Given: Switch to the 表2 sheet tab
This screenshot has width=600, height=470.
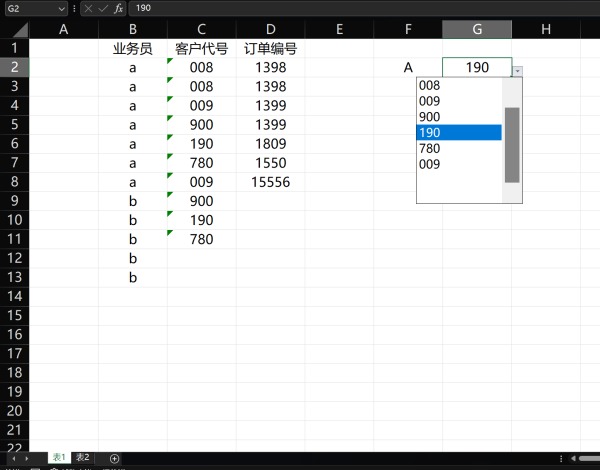Looking at the screenshot, I should [83, 458].
